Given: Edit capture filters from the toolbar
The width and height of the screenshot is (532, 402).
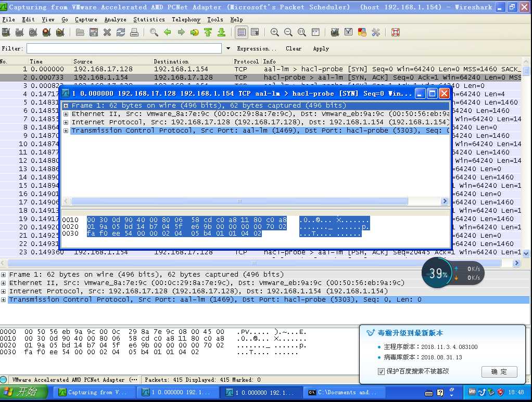Looking at the screenshot, I should click(x=335, y=32).
